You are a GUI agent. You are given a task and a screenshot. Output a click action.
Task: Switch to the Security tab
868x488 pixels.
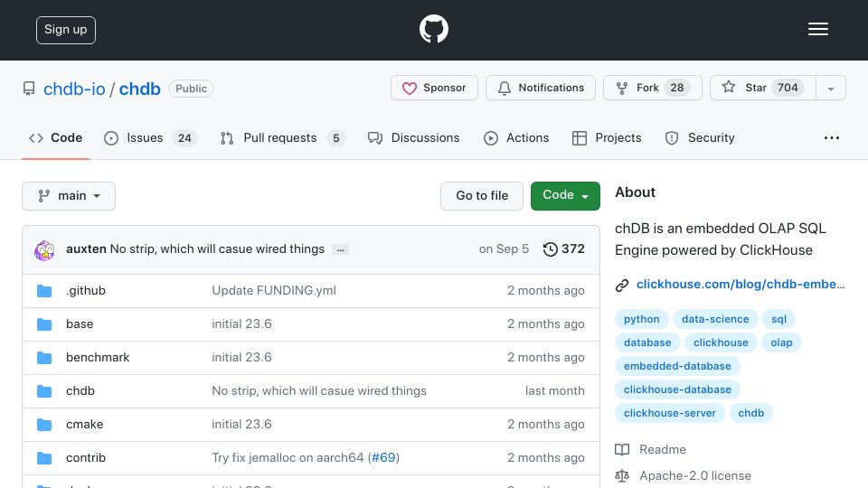coord(700,137)
